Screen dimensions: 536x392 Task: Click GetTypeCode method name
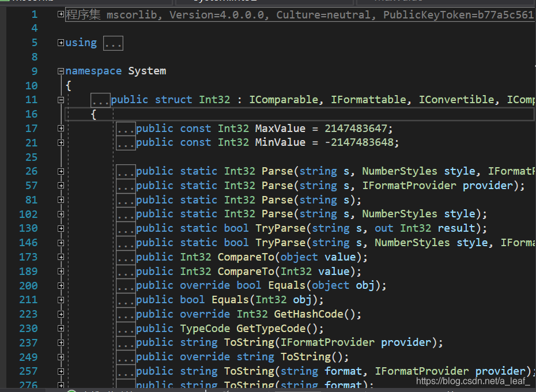click(271, 329)
